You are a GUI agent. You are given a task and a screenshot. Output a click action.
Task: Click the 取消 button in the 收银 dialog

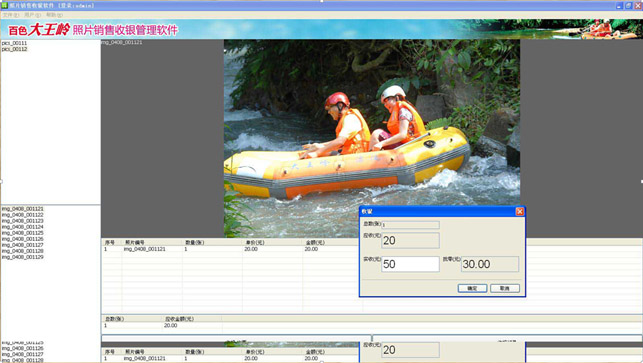click(x=505, y=288)
